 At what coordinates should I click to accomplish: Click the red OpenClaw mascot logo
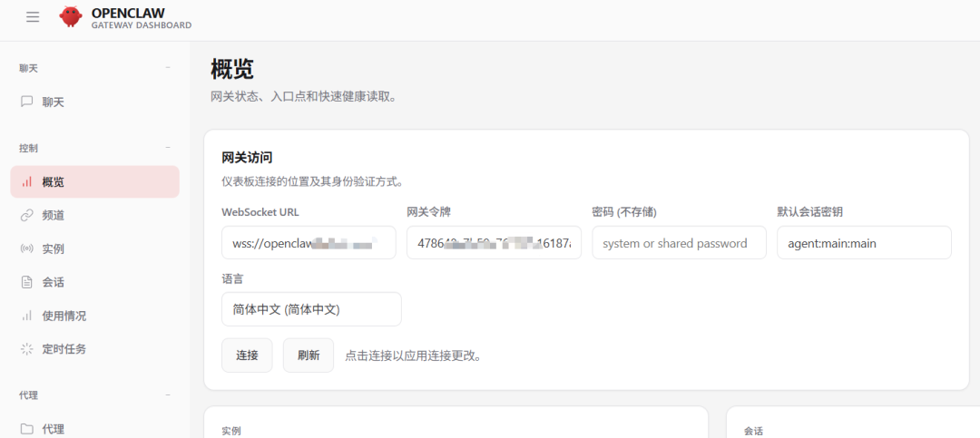click(x=71, y=17)
